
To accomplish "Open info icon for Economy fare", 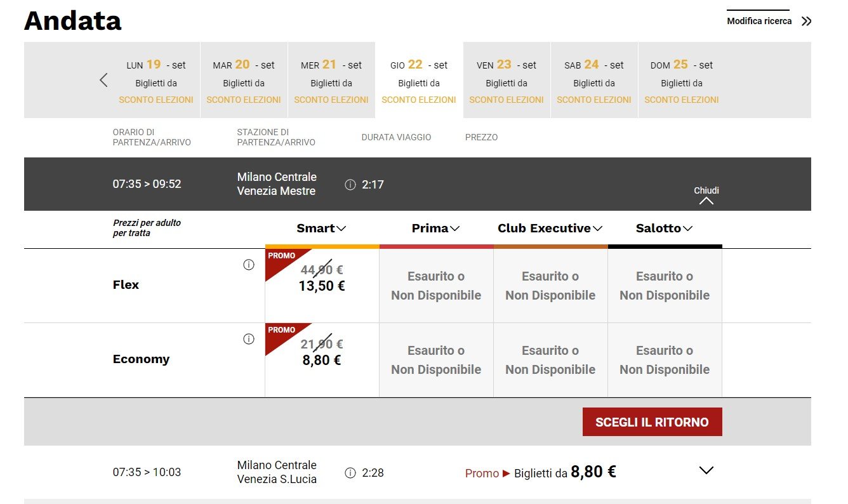I will [249, 340].
